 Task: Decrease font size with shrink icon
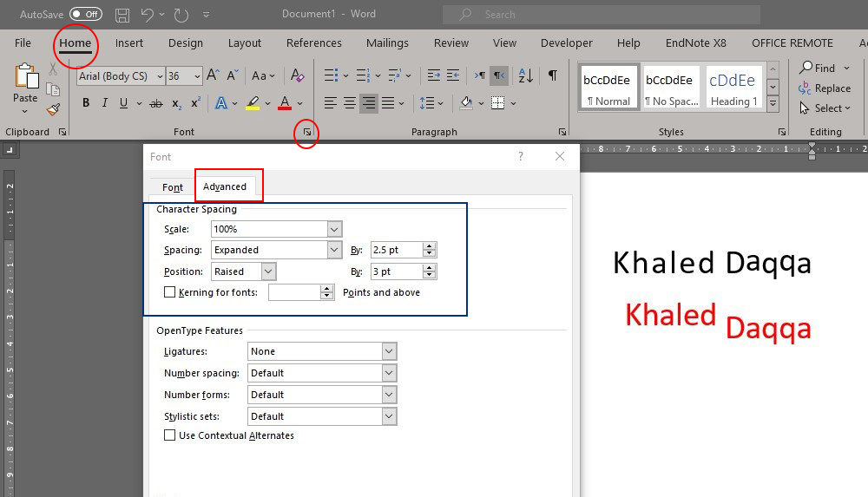233,75
